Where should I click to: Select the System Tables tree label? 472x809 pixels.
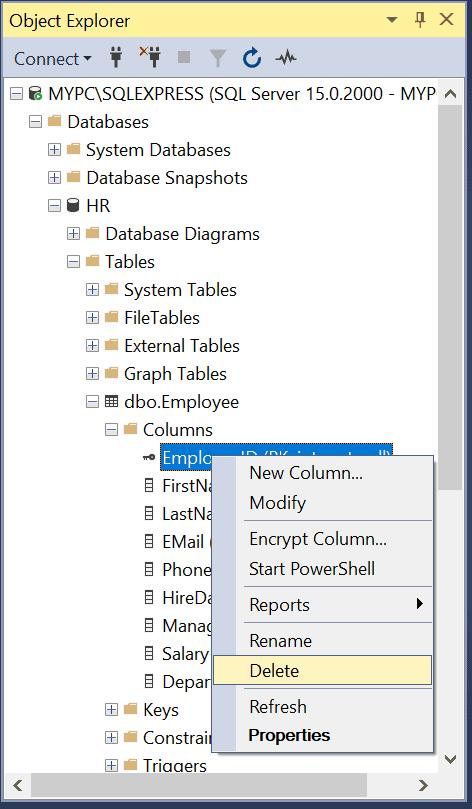point(180,290)
